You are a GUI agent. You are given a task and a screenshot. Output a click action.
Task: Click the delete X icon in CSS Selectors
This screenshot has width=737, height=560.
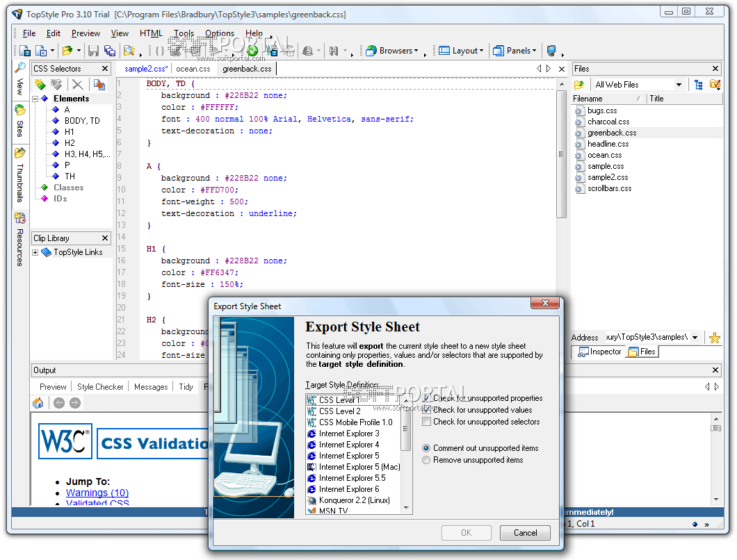(x=77, y=84)
